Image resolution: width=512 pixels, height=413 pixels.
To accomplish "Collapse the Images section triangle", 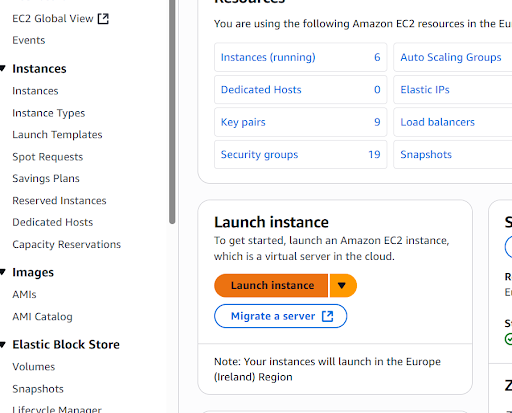I will [3, 272].
